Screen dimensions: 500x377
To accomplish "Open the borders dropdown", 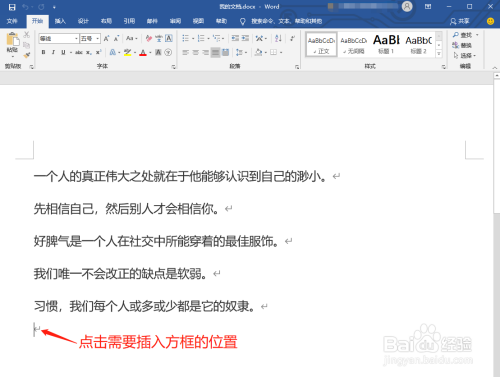I will tap(281, 52).
